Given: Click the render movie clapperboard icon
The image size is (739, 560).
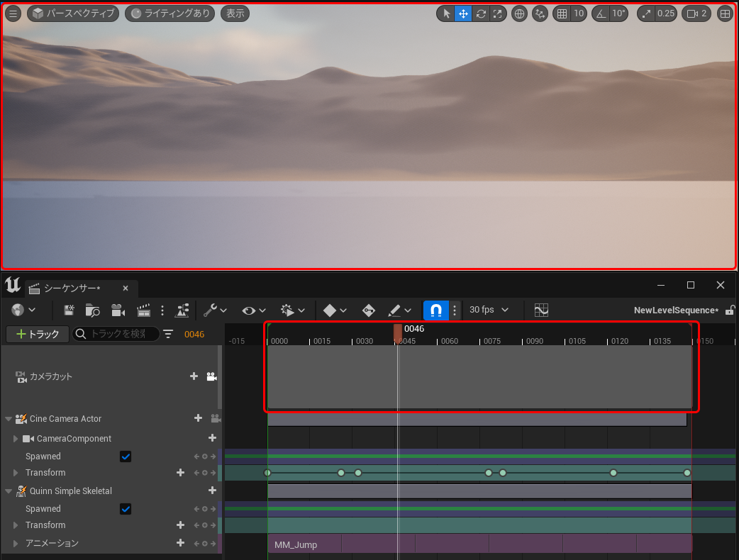Looking at the screenshot, I should [144, 310].
